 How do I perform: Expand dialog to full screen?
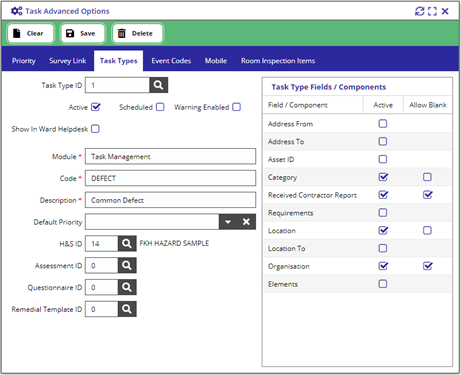click(x=432, y=11)
